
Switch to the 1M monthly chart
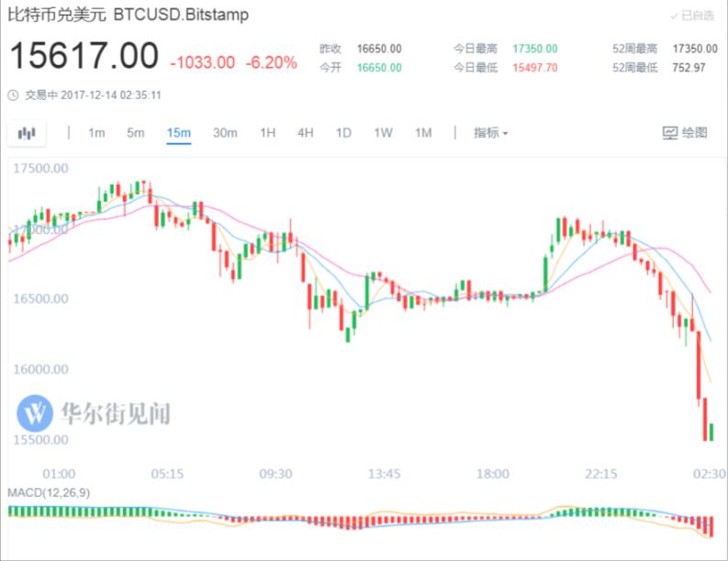coord(423,133)
